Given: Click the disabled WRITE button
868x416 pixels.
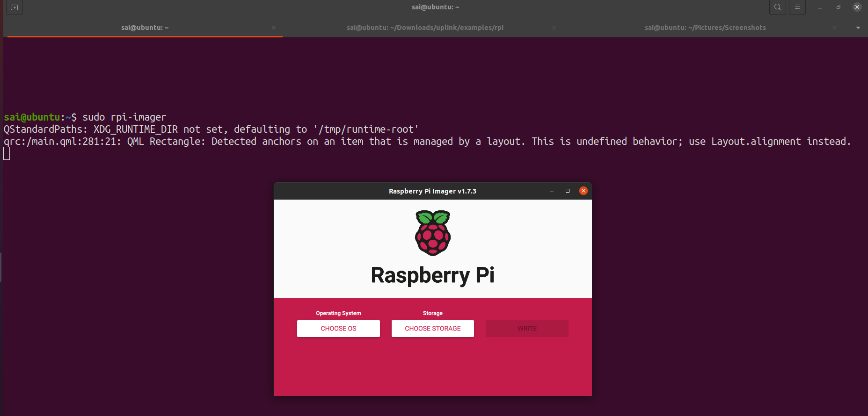Looking at the screenshot, I should (527, 329).
